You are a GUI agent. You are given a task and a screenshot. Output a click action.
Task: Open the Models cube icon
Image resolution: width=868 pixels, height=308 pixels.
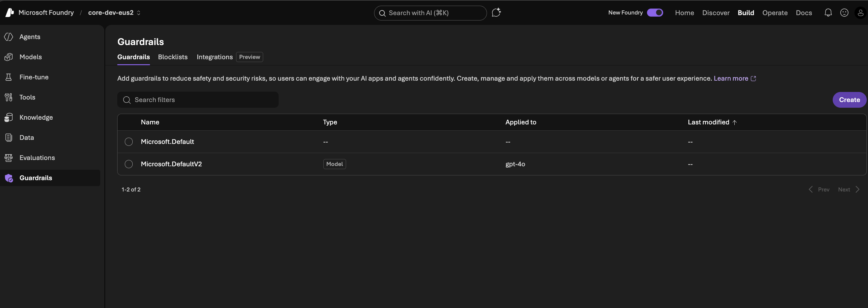pos(9,57)
